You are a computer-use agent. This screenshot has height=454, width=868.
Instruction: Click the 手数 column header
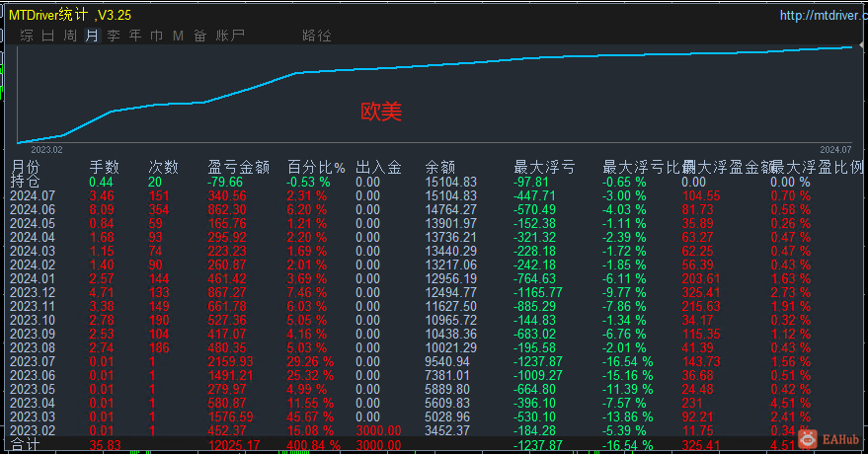(104, 167)
